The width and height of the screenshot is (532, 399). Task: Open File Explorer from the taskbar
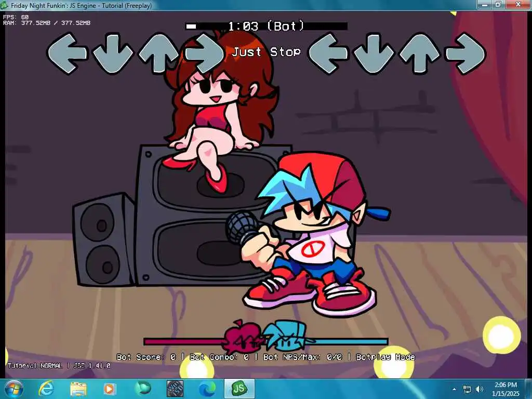click(x=78, y=389)
